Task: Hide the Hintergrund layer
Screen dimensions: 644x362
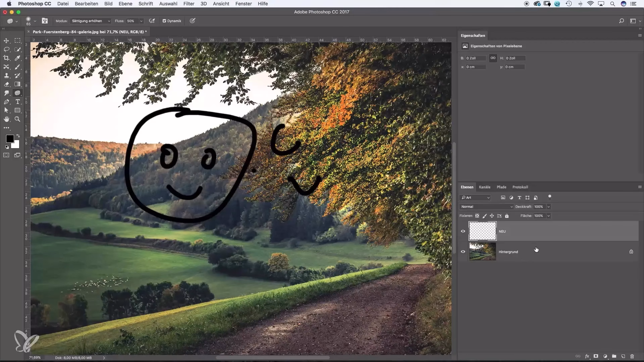Action: point(463,251)
